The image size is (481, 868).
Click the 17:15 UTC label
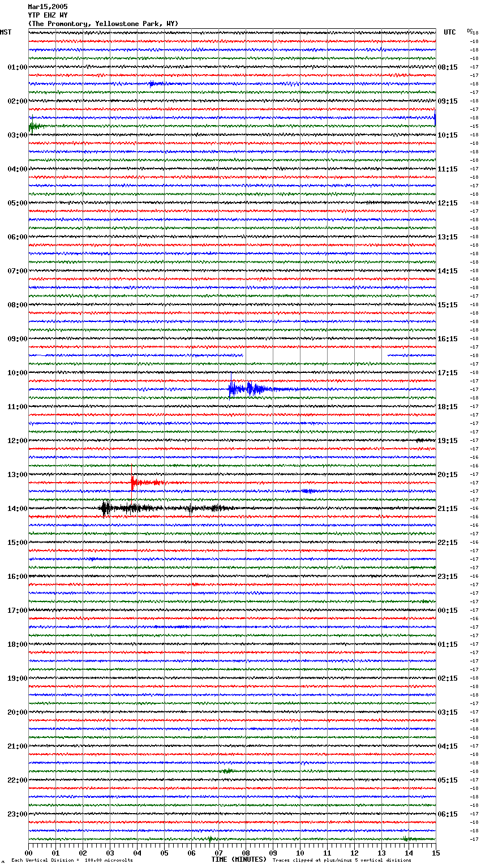[448, 373]
